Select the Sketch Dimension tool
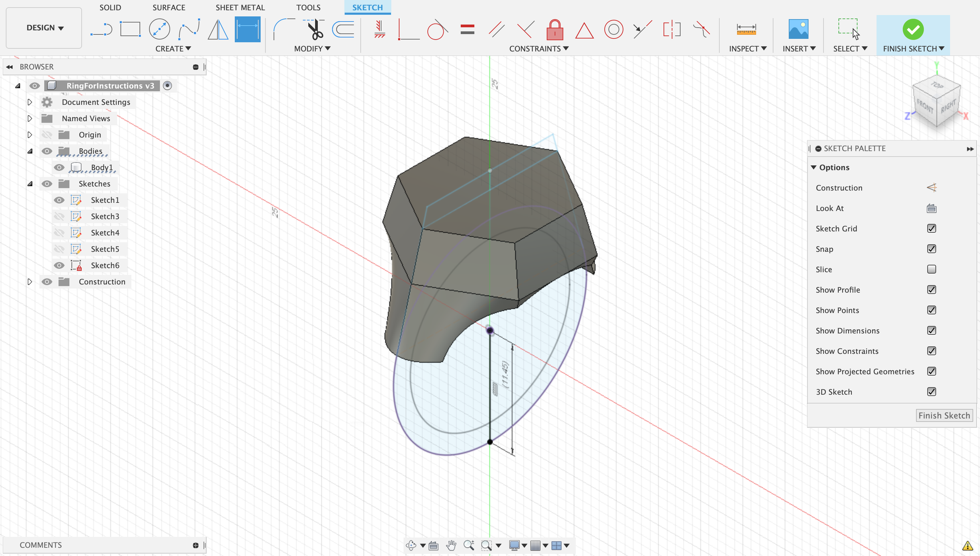 [247, 29]
